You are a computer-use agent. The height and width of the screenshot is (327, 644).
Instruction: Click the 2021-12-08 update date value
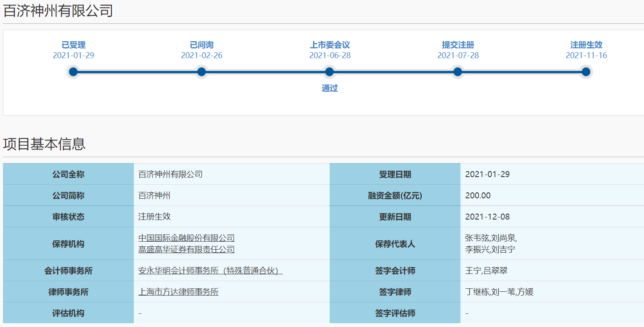pyautogui.click(x=488, y=217)
